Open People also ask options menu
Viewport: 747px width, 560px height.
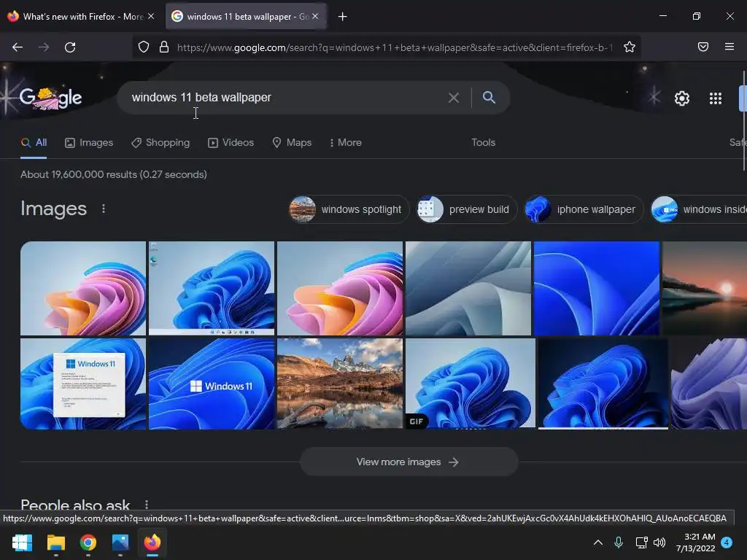[146, 505]
